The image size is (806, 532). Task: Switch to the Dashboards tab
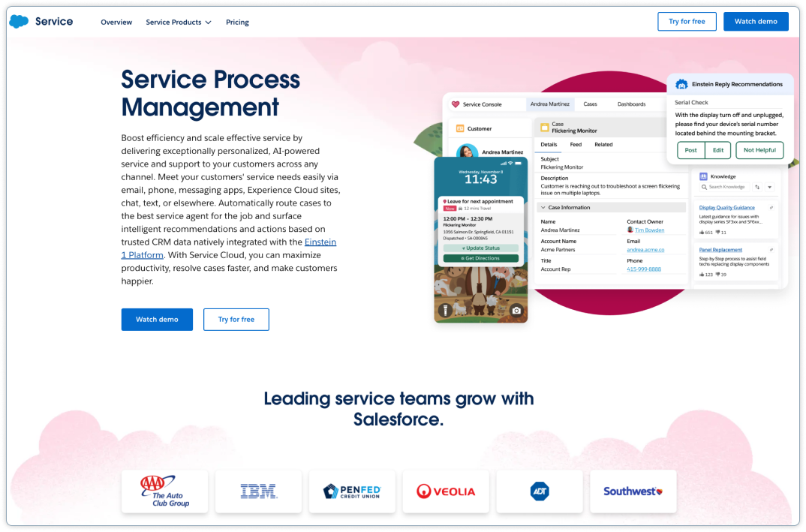(631, 104)
